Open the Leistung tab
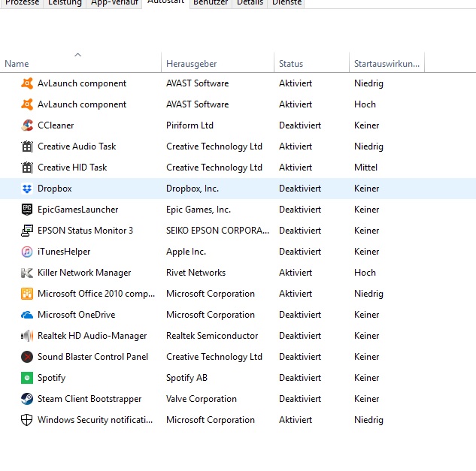Screen dimensions: 476x471 tap(65, 3)
